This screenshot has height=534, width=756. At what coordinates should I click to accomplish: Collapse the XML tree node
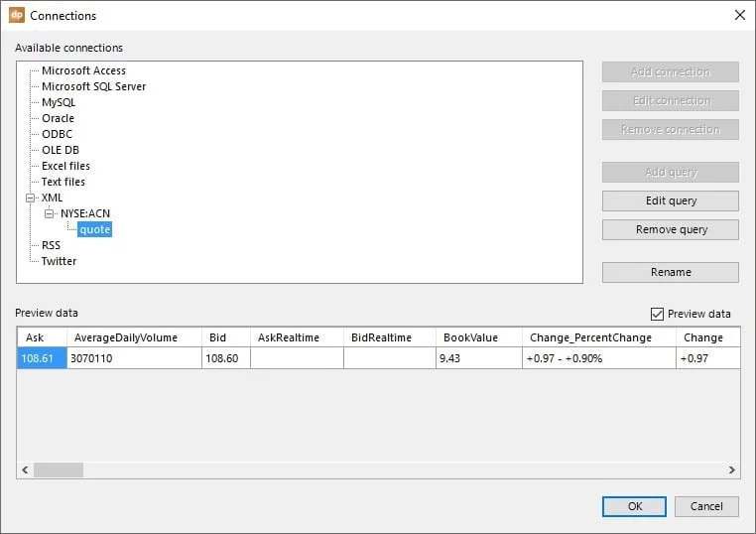tap(31, 198)
